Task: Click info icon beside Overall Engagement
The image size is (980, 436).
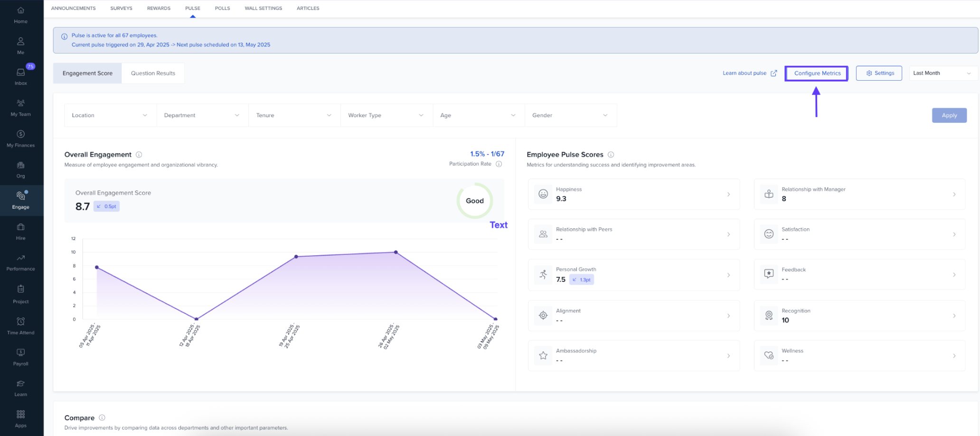Action: click(139, 155)
